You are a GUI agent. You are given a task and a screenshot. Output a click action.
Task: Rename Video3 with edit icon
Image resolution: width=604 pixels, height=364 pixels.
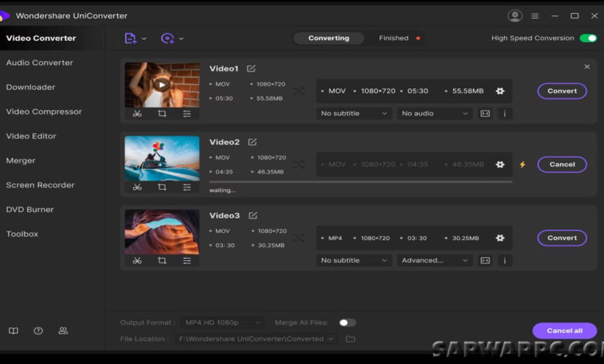(252, 215)
